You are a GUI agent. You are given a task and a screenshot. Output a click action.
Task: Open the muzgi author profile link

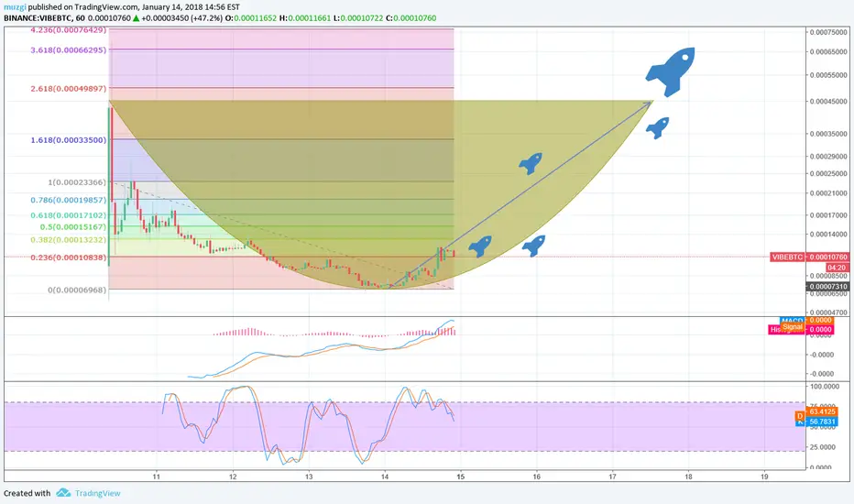point(15,7)
